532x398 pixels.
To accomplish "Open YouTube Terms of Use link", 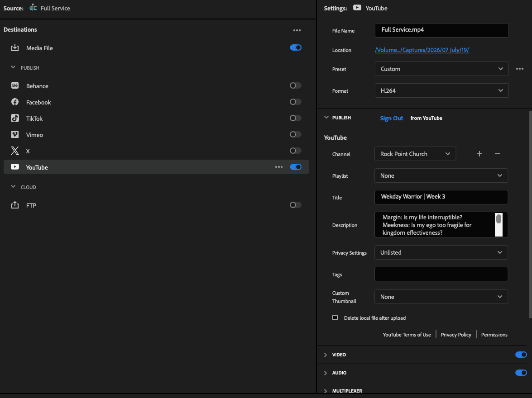I will click(x=407, y=335).
